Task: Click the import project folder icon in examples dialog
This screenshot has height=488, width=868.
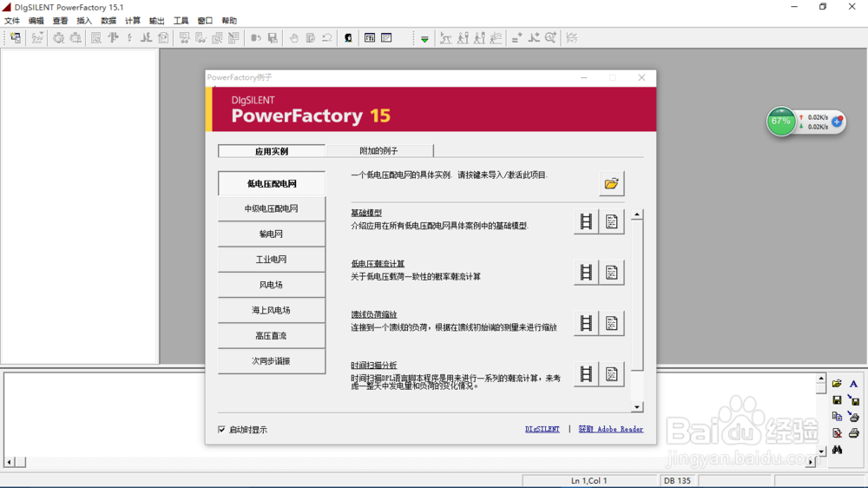Action: coord(611,184)
